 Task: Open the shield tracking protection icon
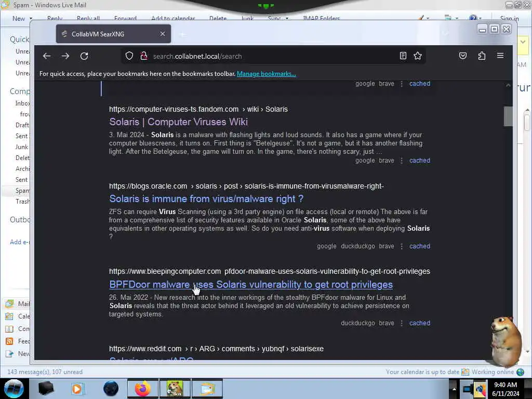click(x=129, y=56)
